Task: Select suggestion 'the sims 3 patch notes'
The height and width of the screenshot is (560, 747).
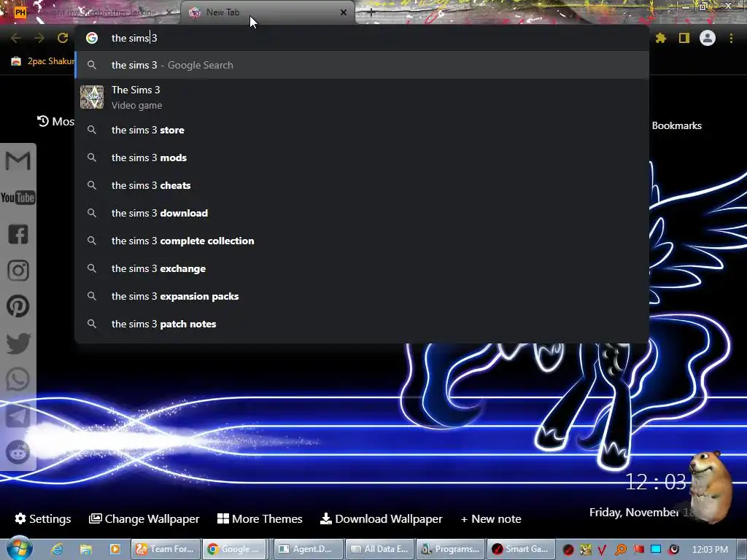Action: pos(362,324)
